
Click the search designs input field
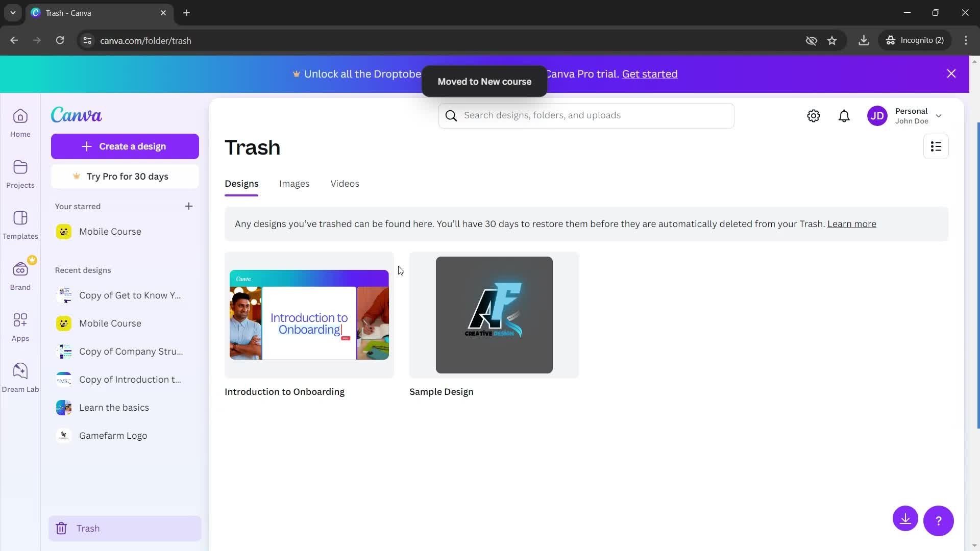click(x=587, y=115)
